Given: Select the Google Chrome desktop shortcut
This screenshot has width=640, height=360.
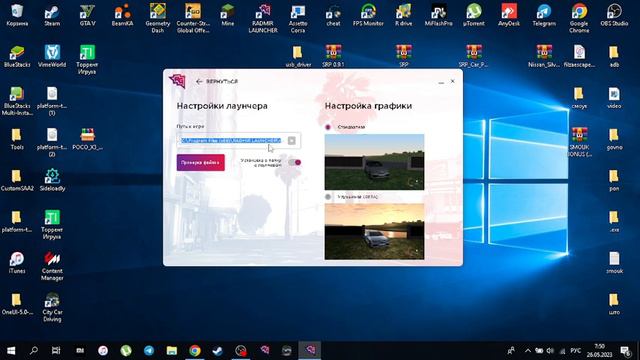Looking at the screenshot, I should point(579,18).
